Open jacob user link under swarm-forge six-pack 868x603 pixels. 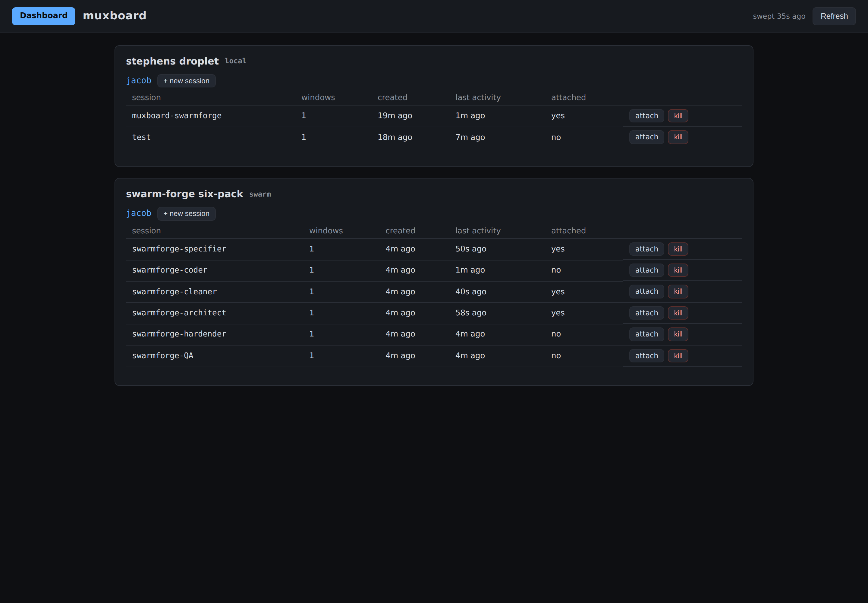pyautogui.click(x=139, y=213)
